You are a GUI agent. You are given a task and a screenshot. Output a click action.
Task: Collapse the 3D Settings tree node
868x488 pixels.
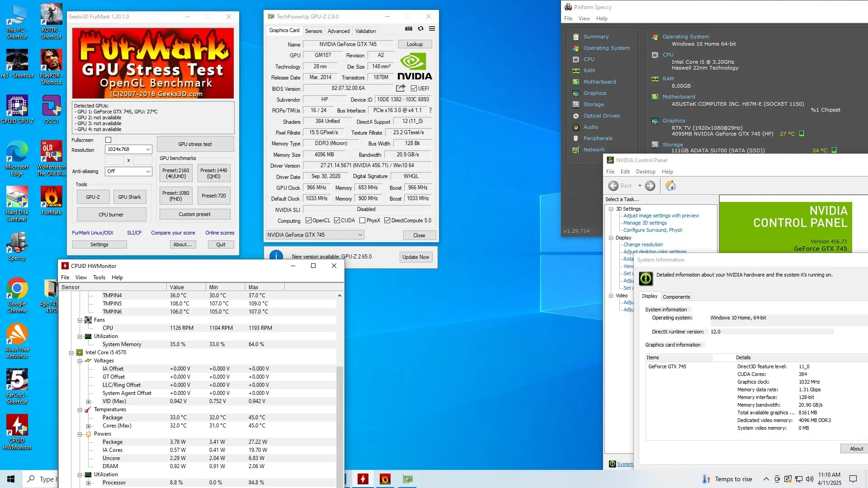611,209
